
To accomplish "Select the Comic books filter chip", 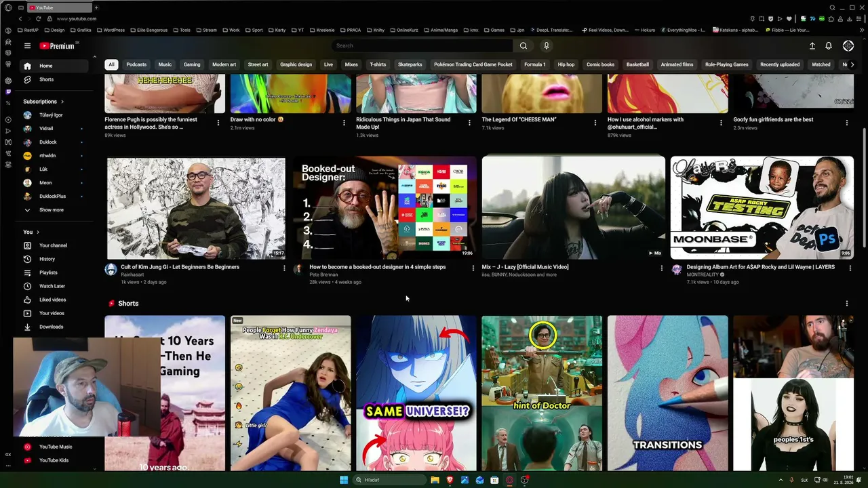I will pyautogui.click(x=600, y=64).
